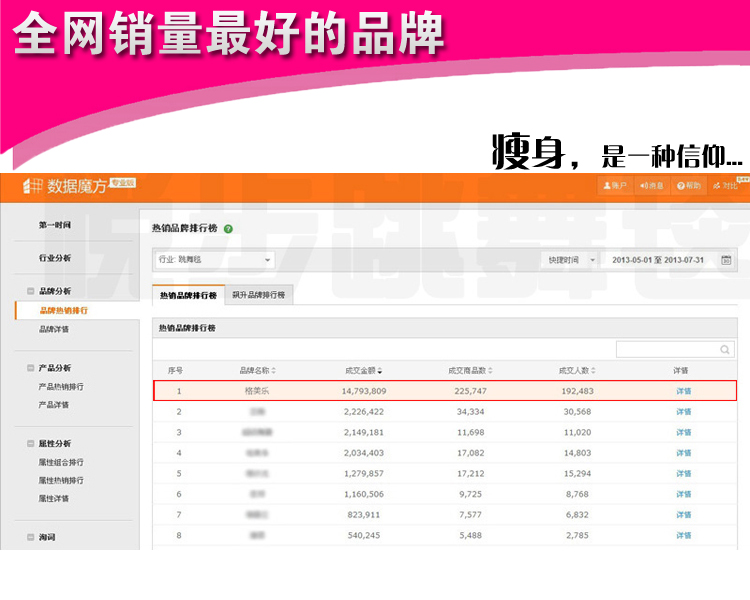Sort by the 成交金额 column header
The width and height of the screenshot is (750, 600).
click(364, 370)
